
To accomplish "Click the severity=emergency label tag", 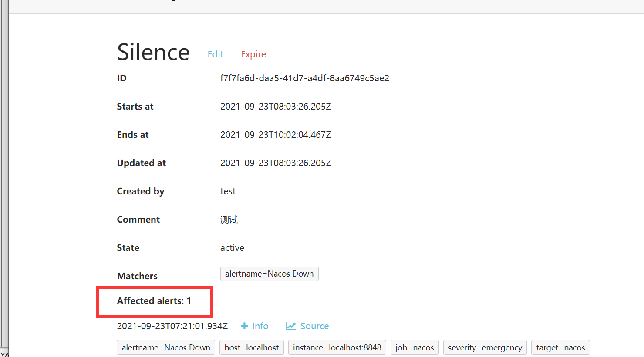I will click(485, 347).
